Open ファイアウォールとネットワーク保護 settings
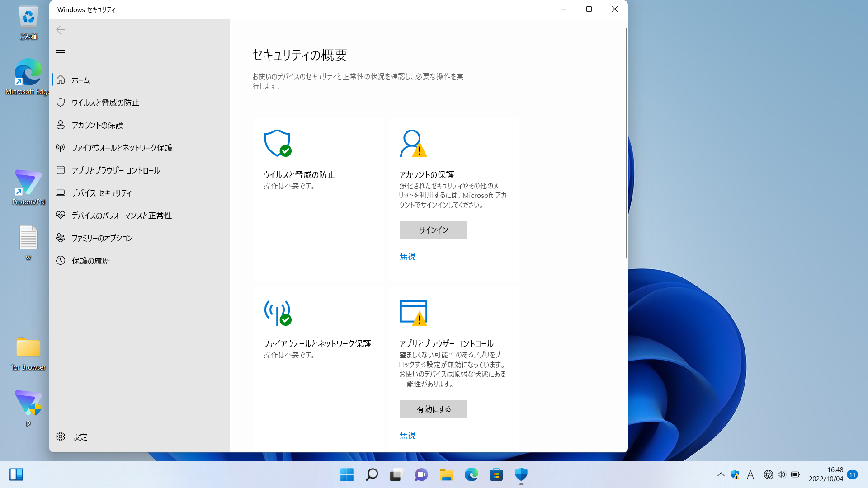The width and height of the screenshot is (868, 488). pos(122,148)
